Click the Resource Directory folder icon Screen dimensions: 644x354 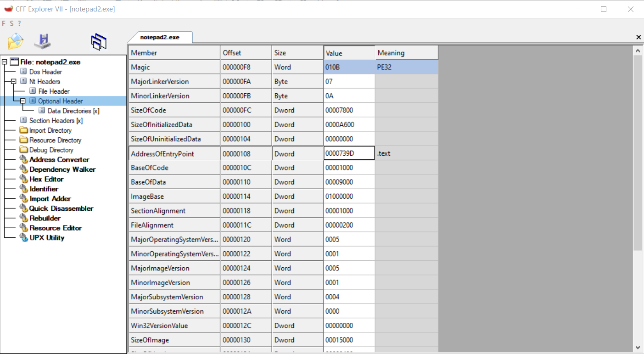click(x=23, y=140)
